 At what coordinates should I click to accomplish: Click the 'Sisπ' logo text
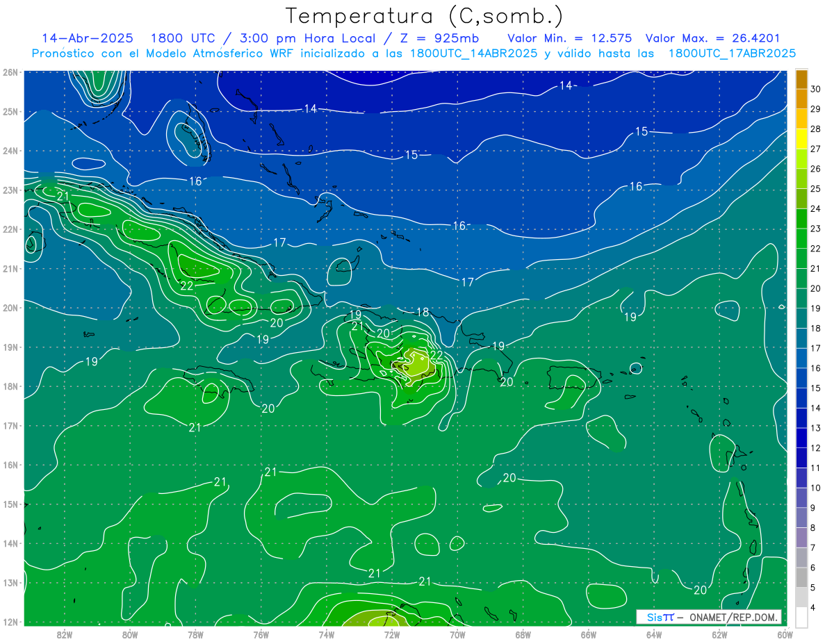tap(660, 617)
